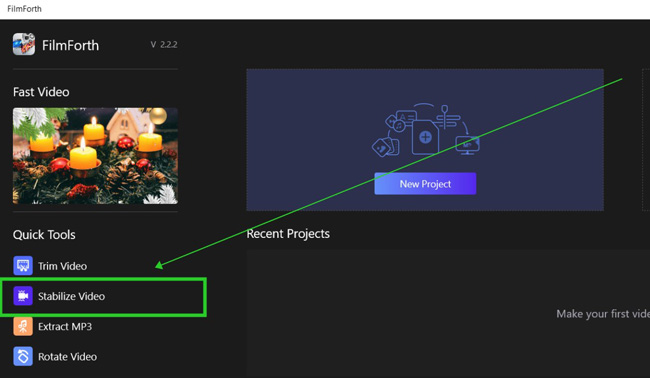Click the "Make your first vide" placeholder text
The width and height of the screenshot is (650, 378).
pyautogui.click(x=603, y=314)
